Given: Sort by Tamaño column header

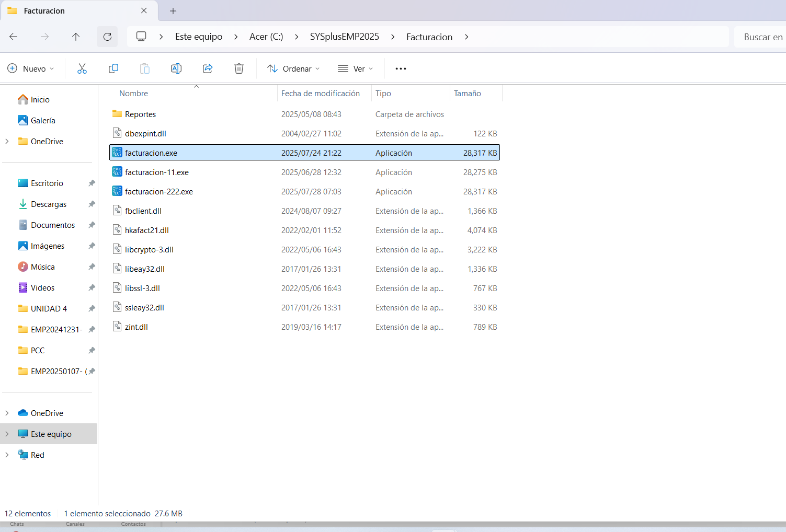Looking at the screenshot, I should 468,93.
